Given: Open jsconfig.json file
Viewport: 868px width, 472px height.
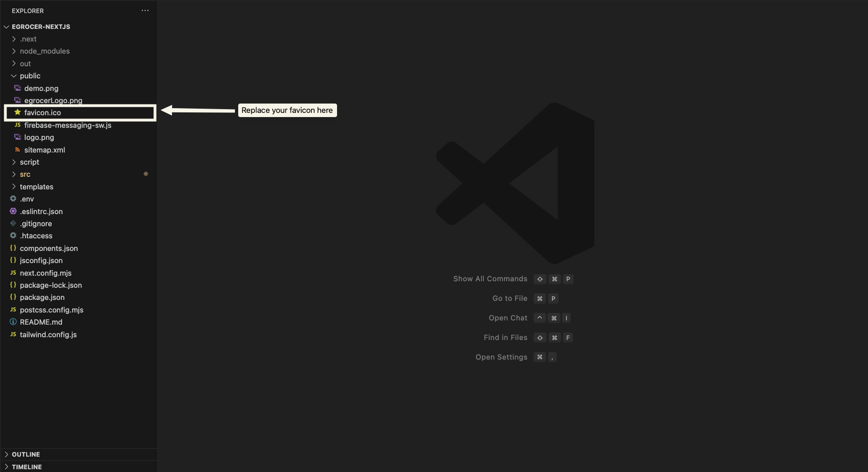Looking at the screenshot, I should click(41, 260).
